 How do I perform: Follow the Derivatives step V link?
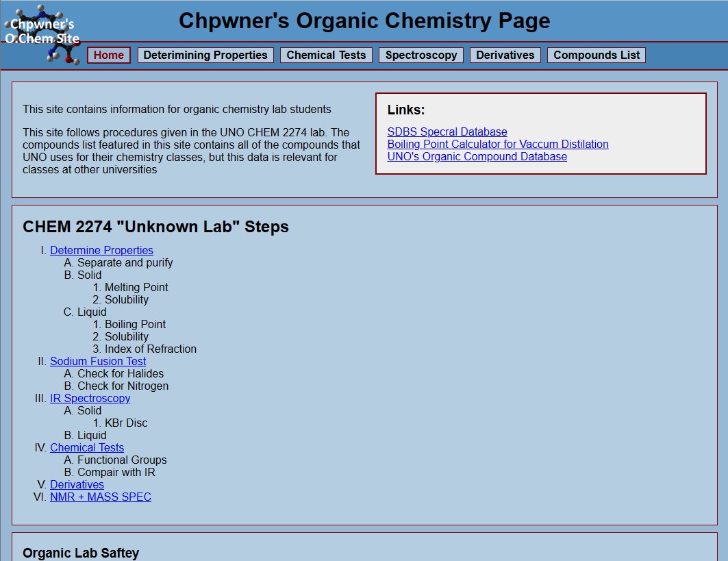click(x=77, y=484)
